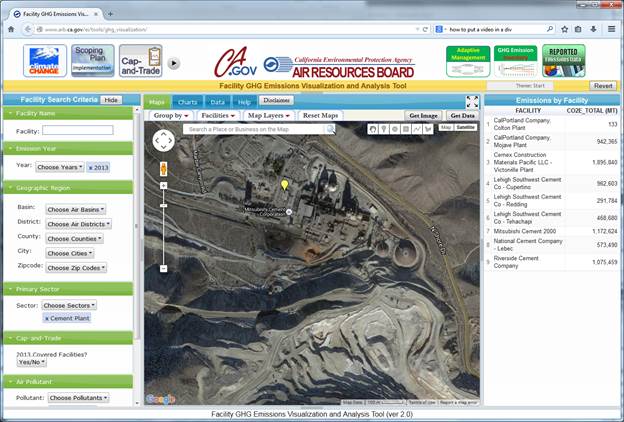
Task: Click the Climate Change banner icon
Action: 44,61
